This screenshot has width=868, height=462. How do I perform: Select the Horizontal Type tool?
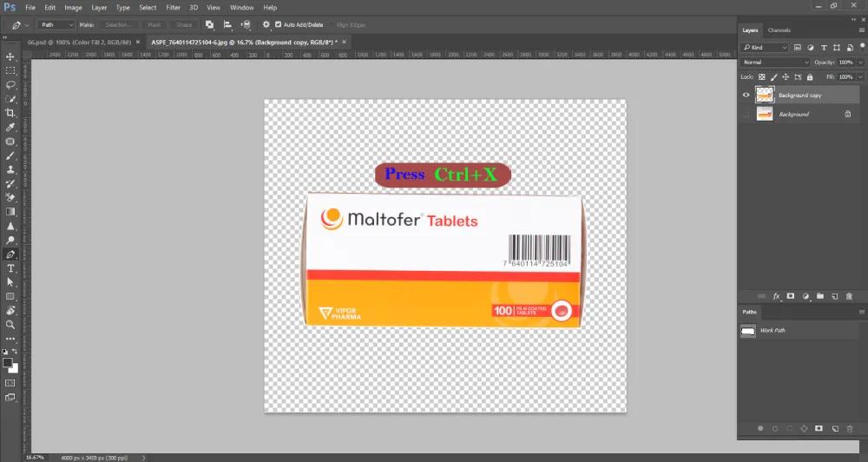point(10,268)
